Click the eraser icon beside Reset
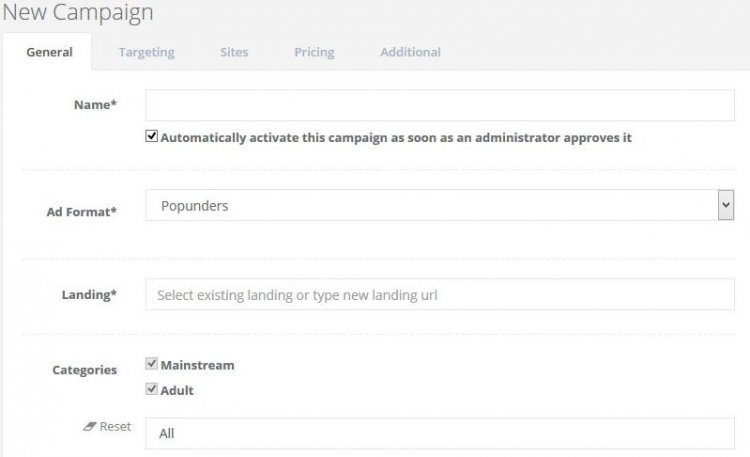This screenshot has width=750, height=457. 90,426
